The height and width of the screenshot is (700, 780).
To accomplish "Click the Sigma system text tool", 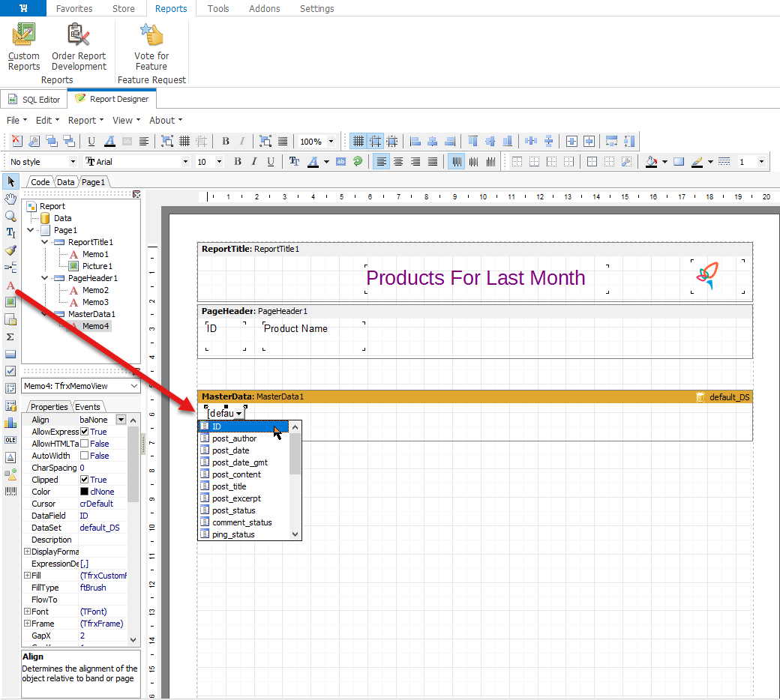I will coord(10,337).
